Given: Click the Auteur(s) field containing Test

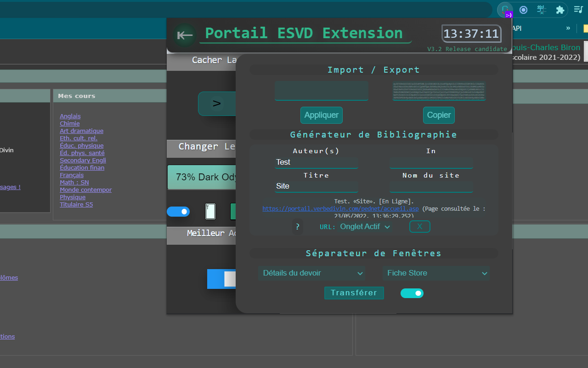Looking at the screenshot, I should pos(316,162).
